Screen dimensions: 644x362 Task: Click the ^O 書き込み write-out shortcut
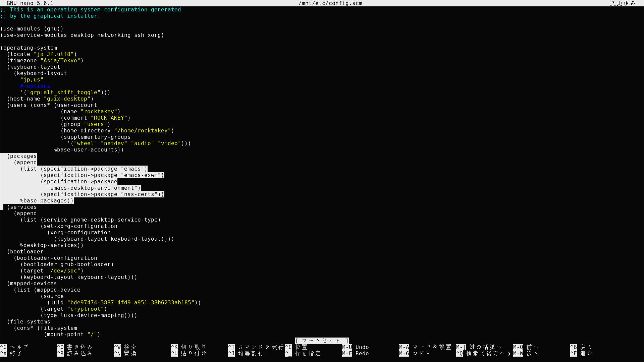pyautogui.click(x=75, y=347)
